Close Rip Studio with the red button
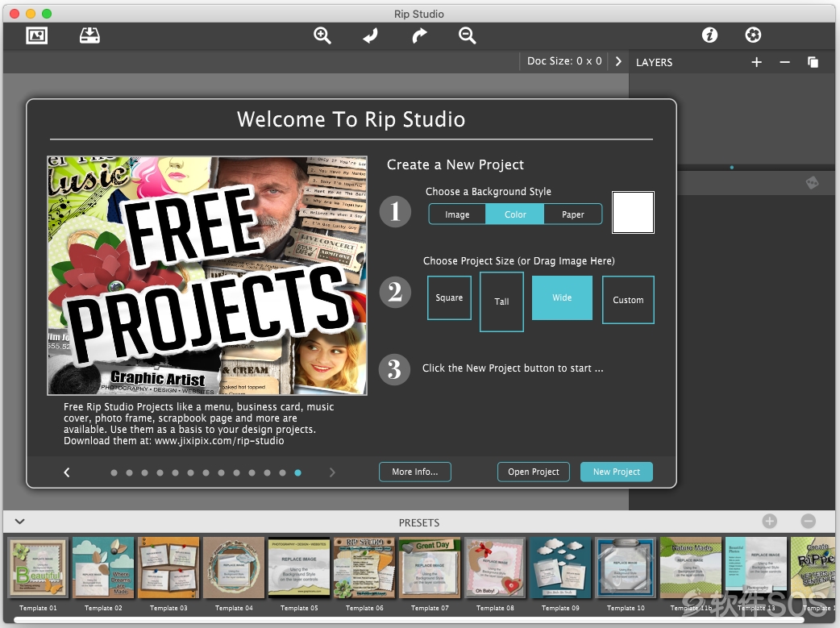Image resolution: width=840 pixels, height=628 pixels. 15,14
